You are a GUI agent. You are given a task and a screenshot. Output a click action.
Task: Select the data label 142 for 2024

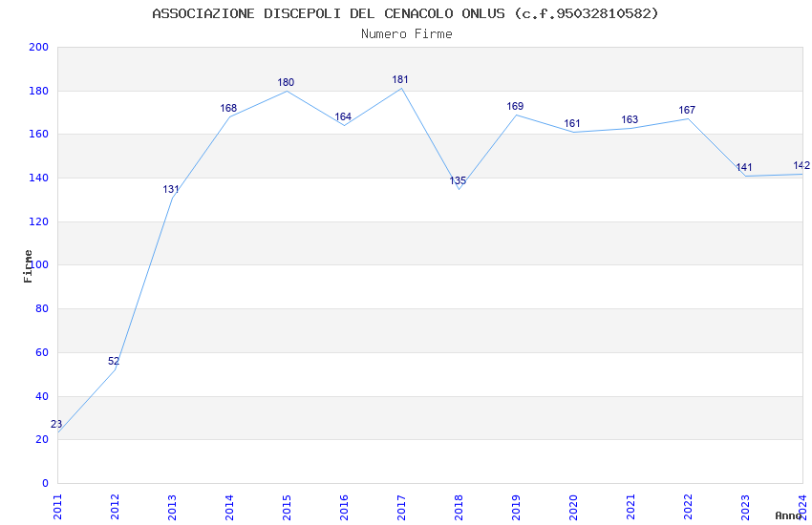tap(801, 165)
